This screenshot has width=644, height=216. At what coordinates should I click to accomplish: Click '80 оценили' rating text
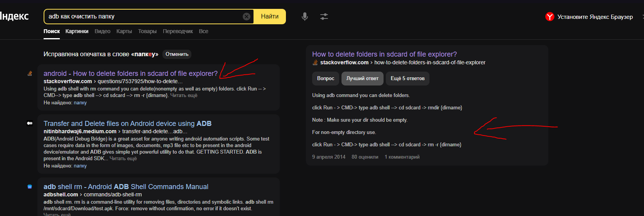coord(365,157)
